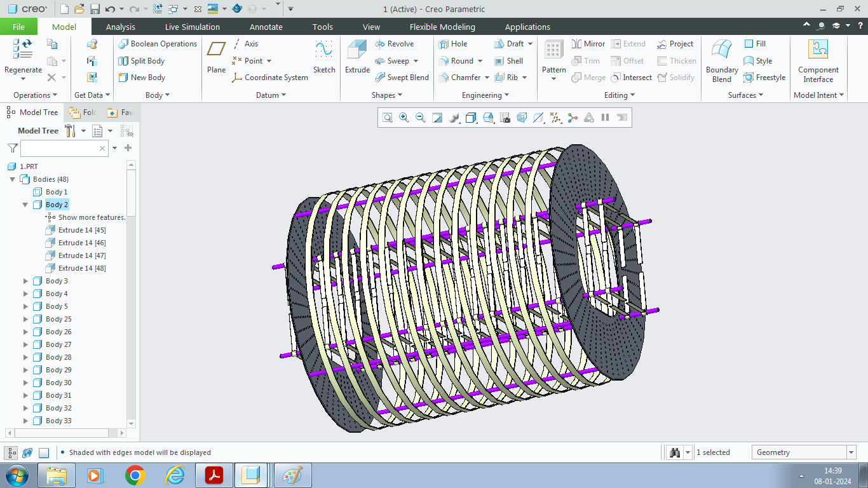Toggle Perspective View in graphics toolbar
868x488 pixels.
pos(522,118)
